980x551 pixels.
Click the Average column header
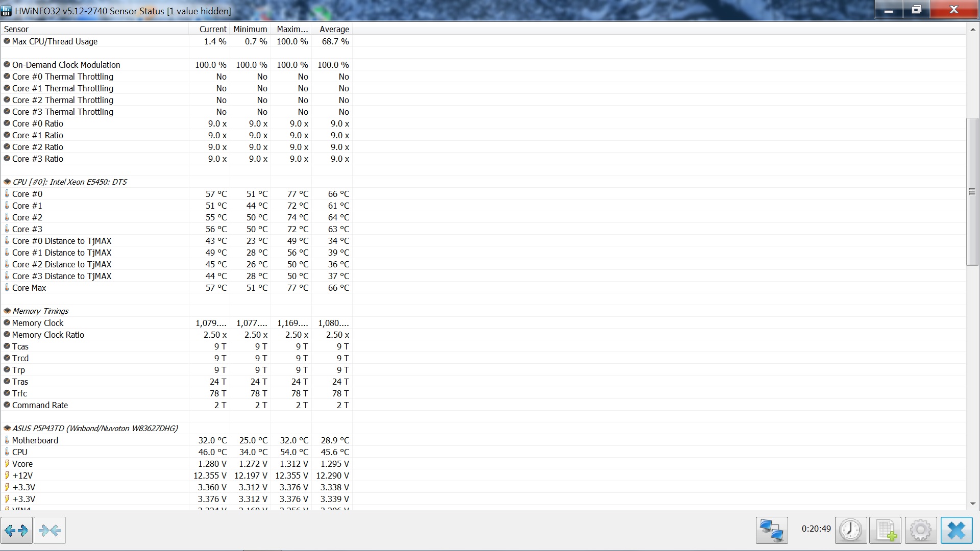[x=334, y=29]
